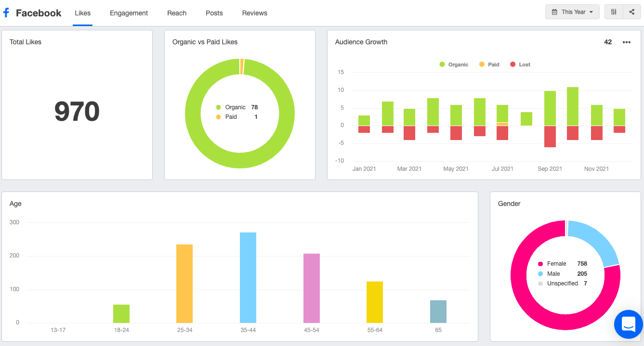Open the Reach tab
The height and width of the screenshot is (346, 644).
pos(177,13)
